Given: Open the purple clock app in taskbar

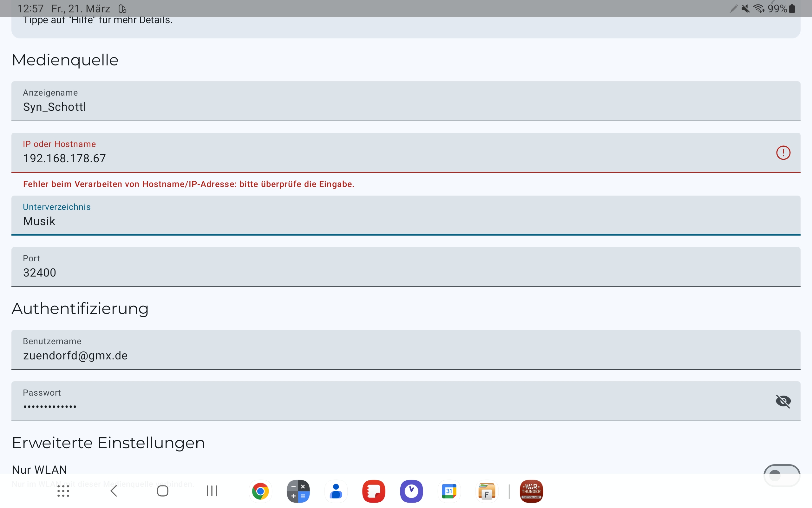Looking at the screenshot, I should click(411, 491).
